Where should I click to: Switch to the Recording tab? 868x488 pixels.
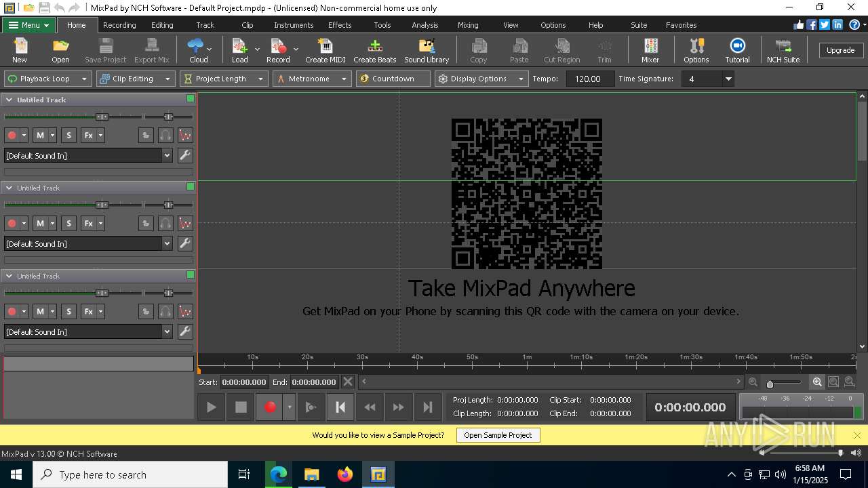point(119,25)
